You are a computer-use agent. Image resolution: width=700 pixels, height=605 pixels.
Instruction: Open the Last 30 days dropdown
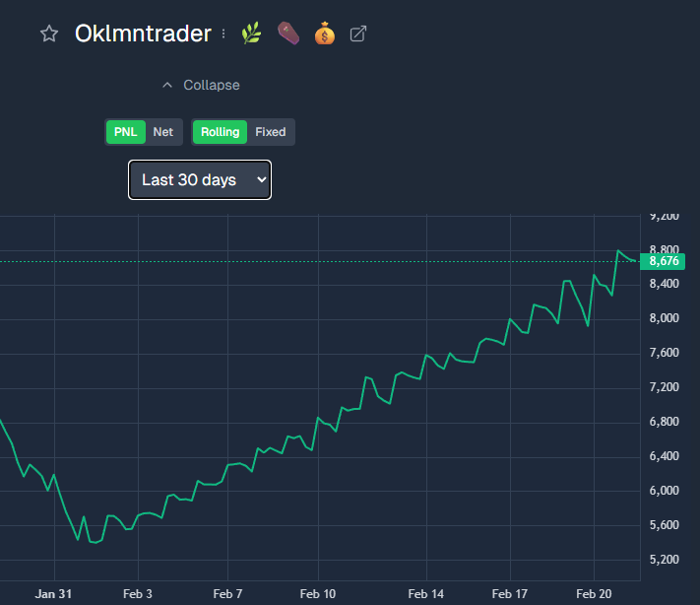(200, 179)
